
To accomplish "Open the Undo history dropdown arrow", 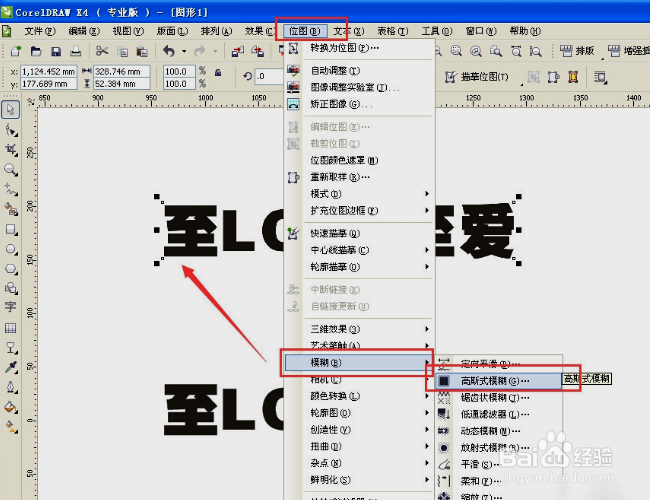I will pyautogui.click(x=184, y=51).
